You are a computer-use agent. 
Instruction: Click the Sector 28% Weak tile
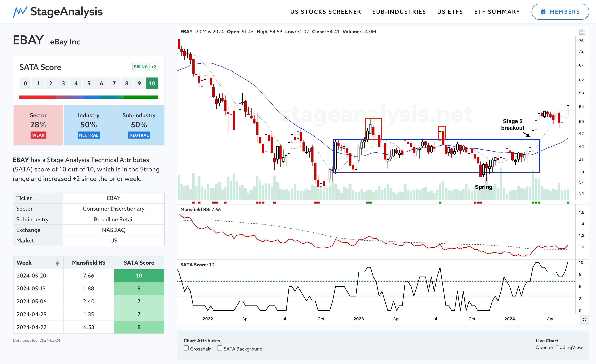tap(38, 125)
